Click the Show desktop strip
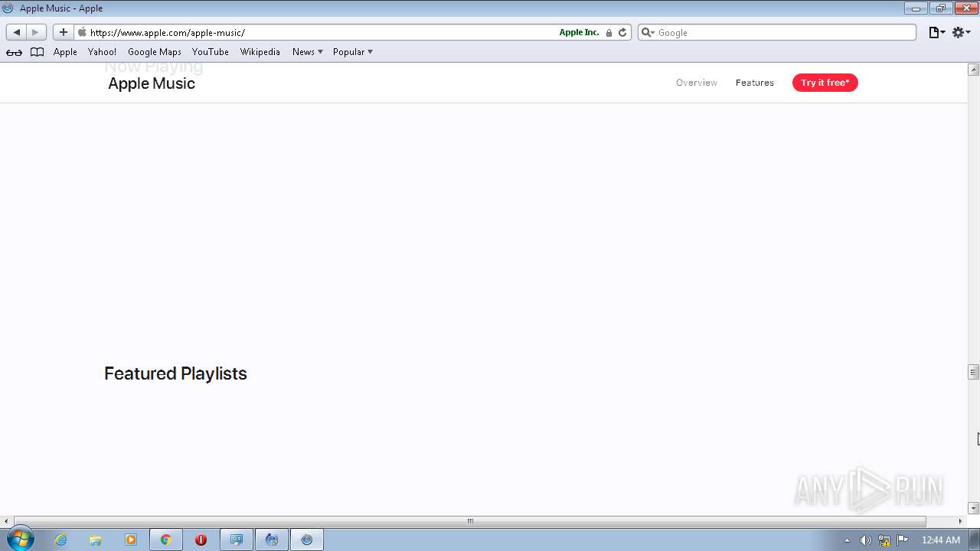The width and height of the screenshot is (980, 551). (x=975, y=540)
